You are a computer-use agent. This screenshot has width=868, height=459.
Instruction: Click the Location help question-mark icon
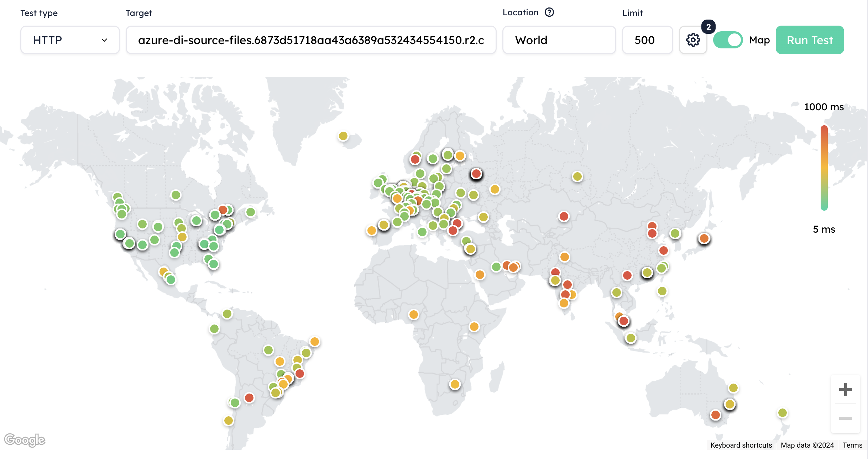549,12
